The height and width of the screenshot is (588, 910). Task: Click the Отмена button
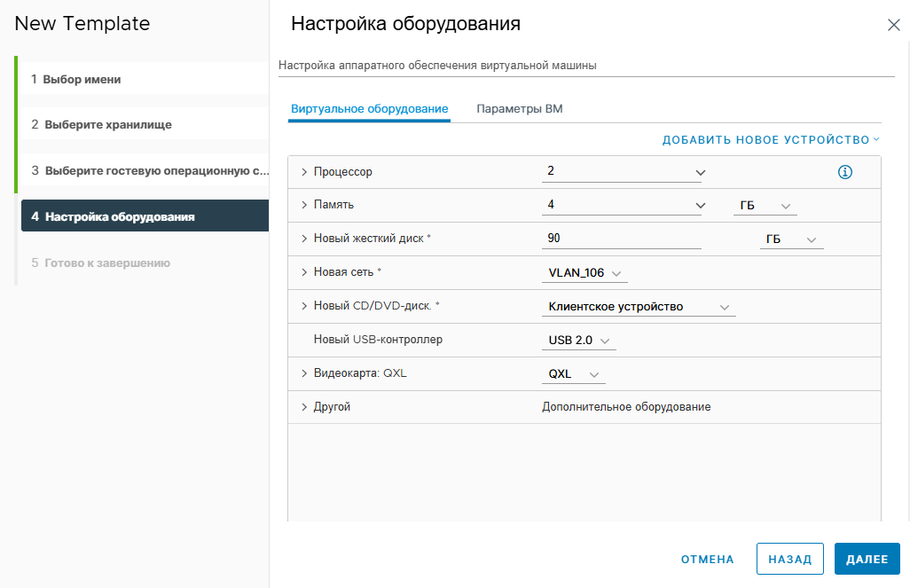tap(708, 559)
